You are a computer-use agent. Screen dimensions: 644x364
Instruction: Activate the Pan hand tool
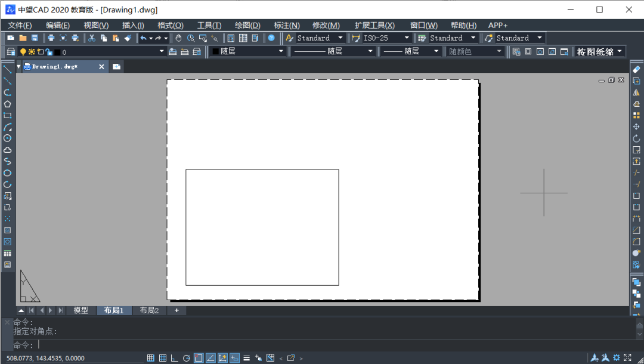[x=178, y=38]
